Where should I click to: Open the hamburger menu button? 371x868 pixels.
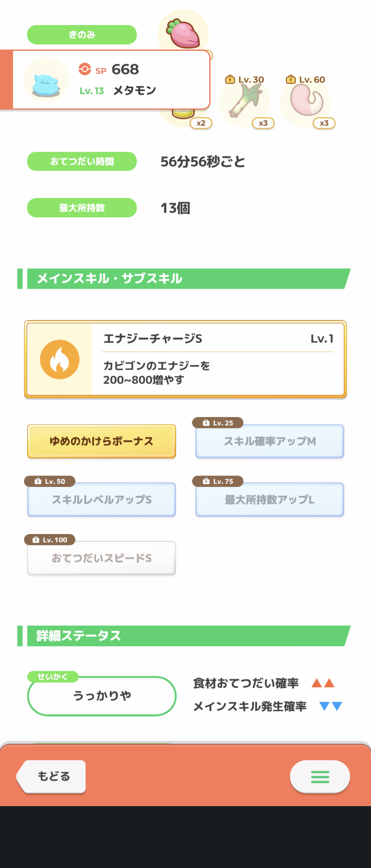[320, 776]
